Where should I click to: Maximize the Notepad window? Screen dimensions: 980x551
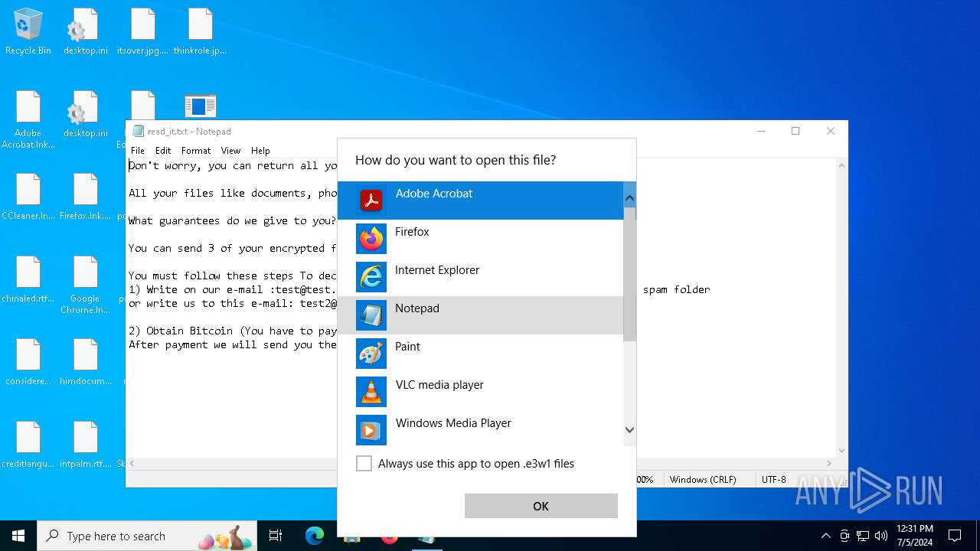[x=795, y=131]
